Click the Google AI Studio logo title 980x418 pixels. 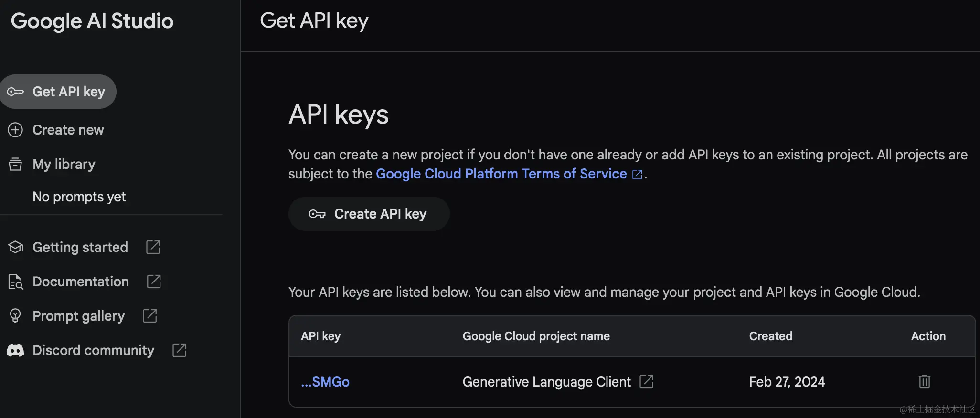point(92,21)
